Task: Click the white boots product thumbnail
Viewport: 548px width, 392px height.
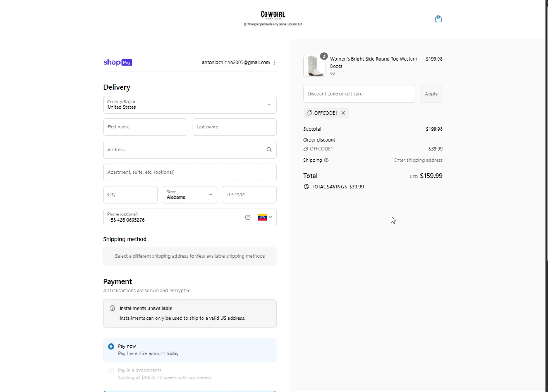Action: point(314,66)
